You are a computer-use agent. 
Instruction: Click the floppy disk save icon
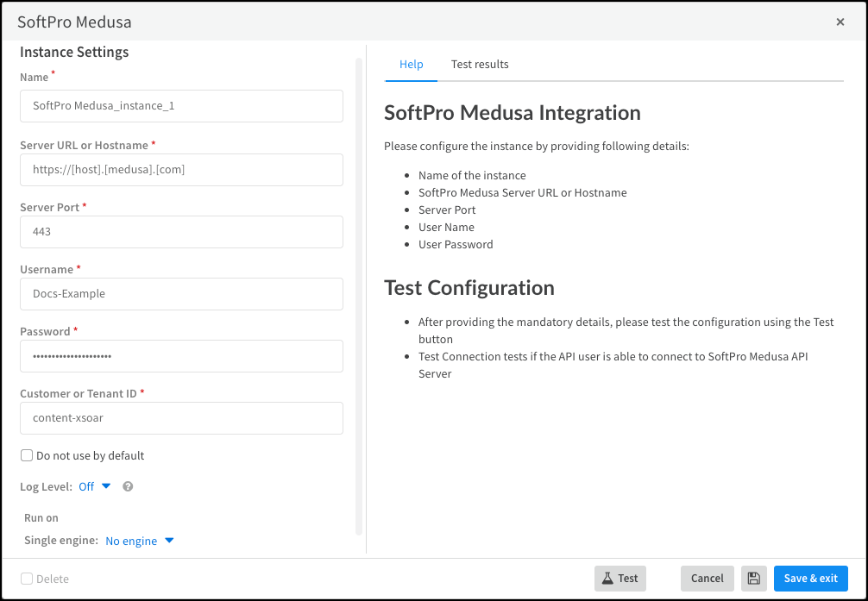pos(753,579)
